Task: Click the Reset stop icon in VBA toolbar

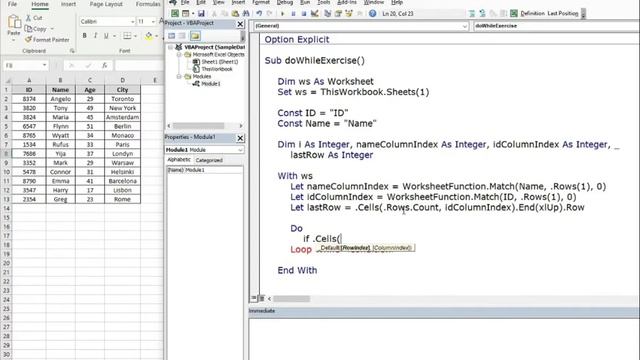Action: [304, 13]
